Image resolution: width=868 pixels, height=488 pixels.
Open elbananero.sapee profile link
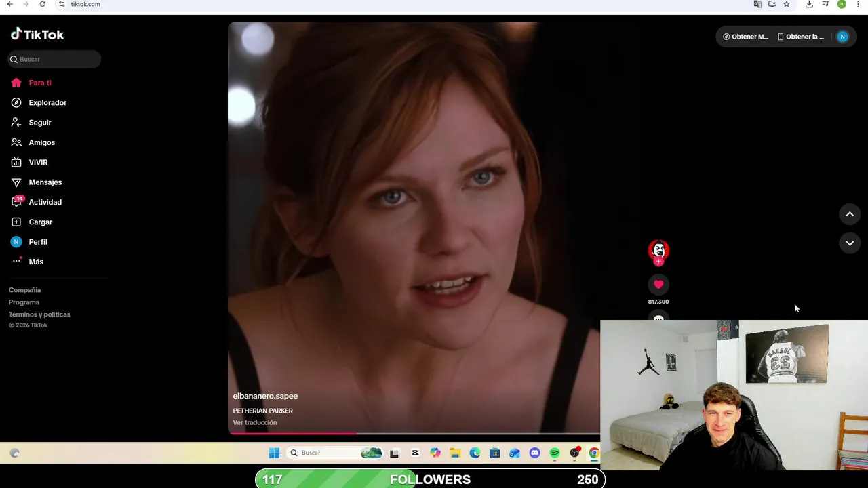pyautogui.click(x=265, y=396)
